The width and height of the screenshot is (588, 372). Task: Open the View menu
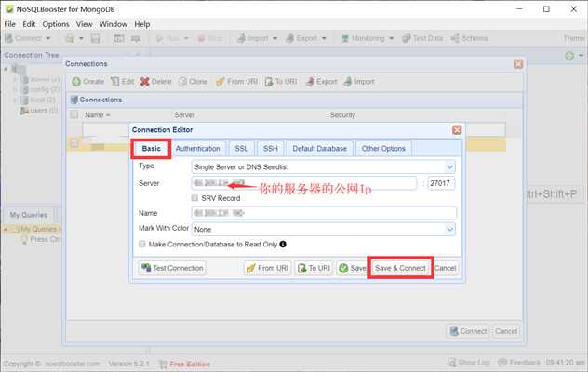[x=84, y=24]
